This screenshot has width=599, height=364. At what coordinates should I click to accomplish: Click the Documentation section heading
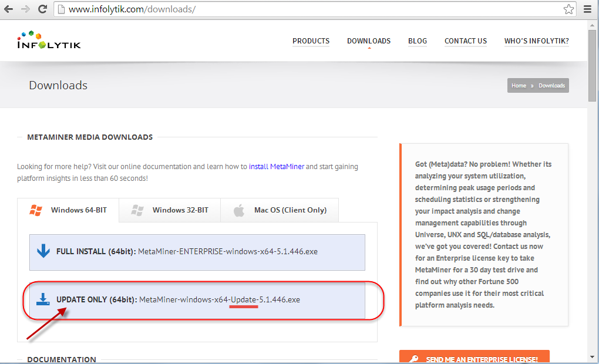pyautogui.click(x=62, y=359)
